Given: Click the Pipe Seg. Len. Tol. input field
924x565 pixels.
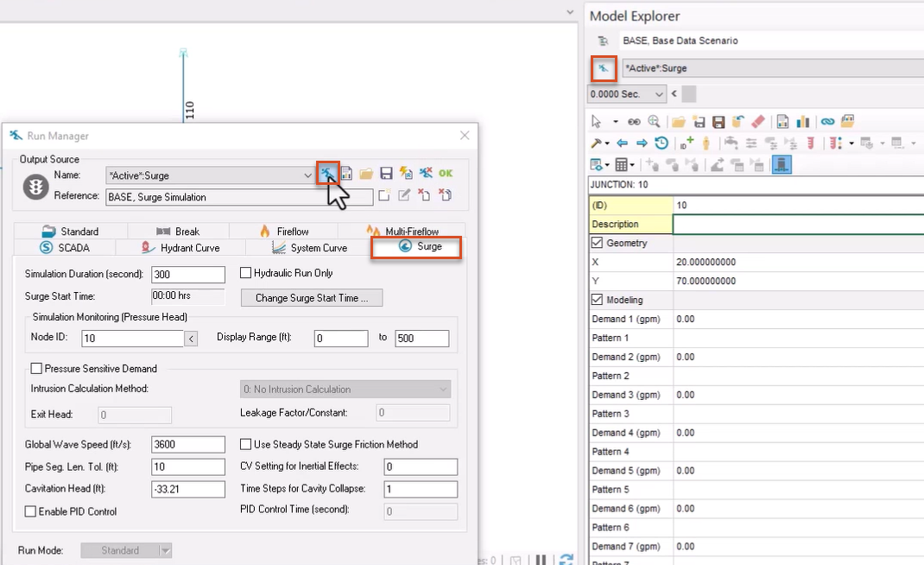Looking at the screenshot, I should [x=188, y=467].
